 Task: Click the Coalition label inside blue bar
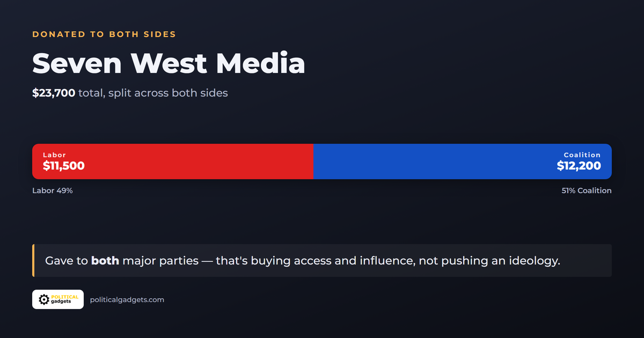pyautogui.click(x=582, y=155)
